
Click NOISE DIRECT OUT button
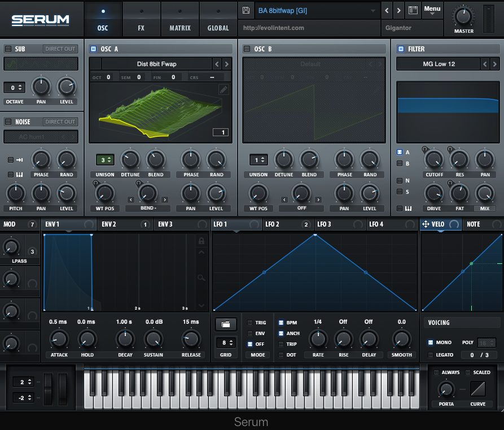[60, 121]
